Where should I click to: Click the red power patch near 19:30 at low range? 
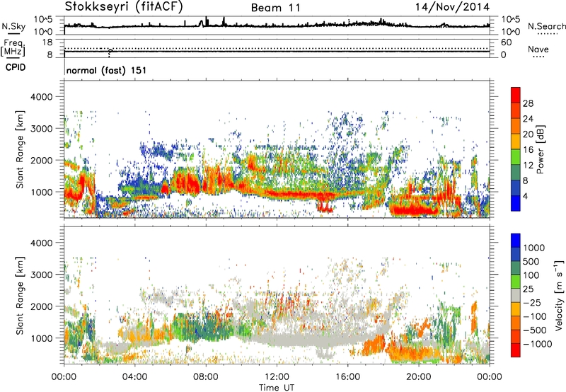[413, 209]
